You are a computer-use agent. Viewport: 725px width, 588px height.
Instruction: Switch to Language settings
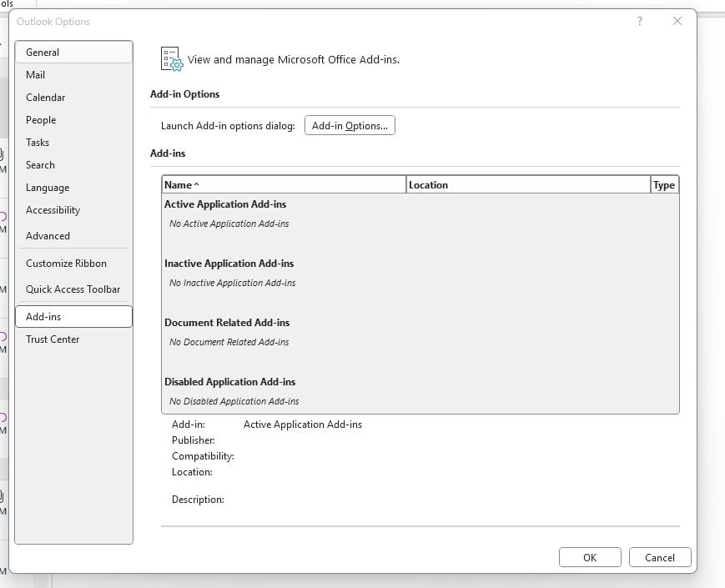(x=73, y=188)
